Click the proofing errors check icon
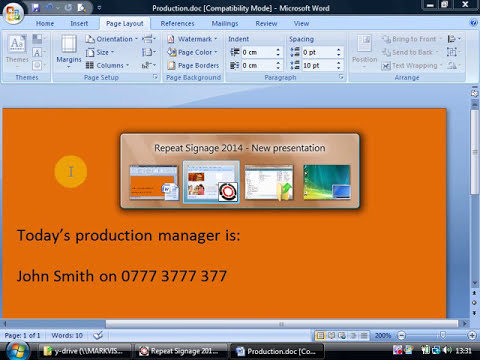 [x=98, y=335]
